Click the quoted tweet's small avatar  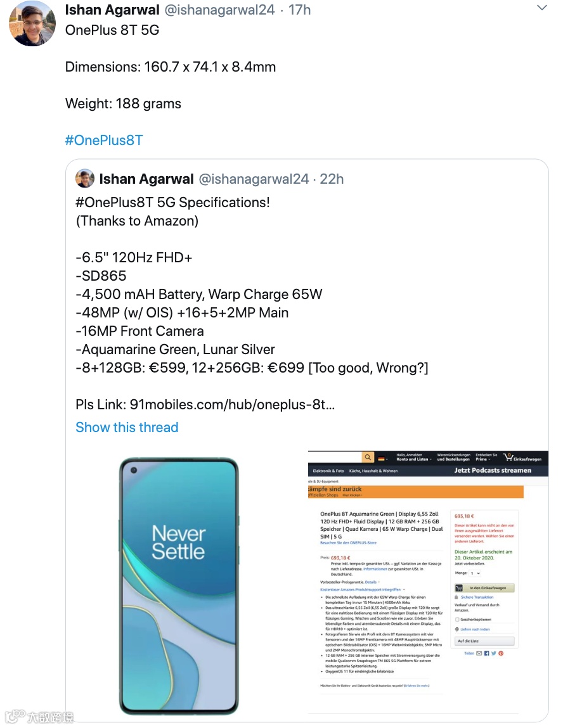pos(85,178)
